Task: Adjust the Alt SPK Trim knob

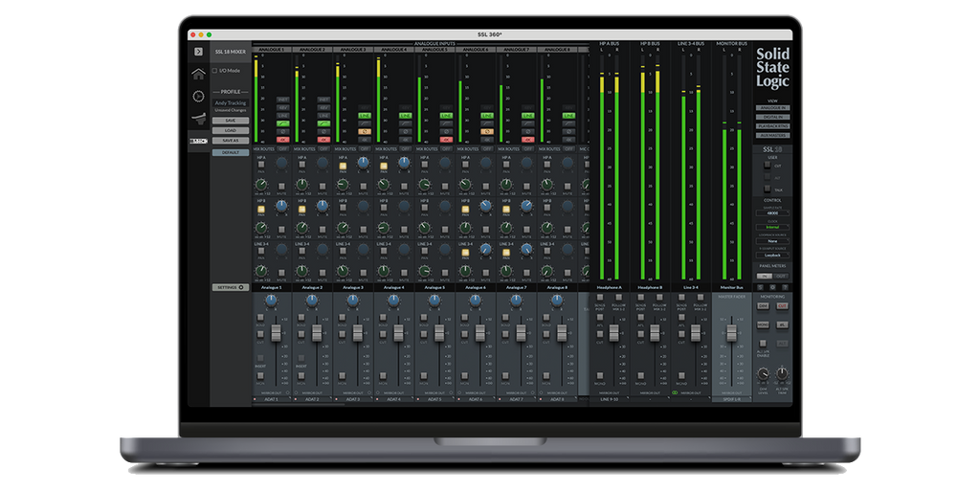Action: click(782, 374)
